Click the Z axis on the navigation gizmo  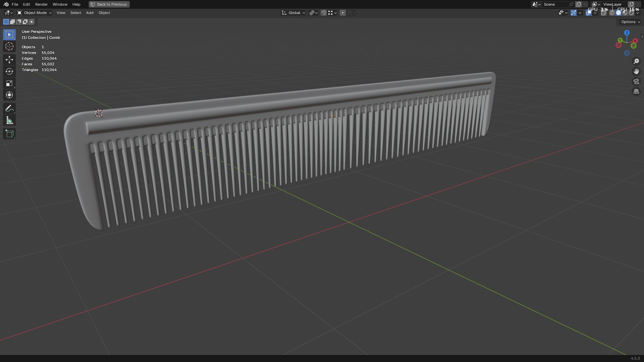tap(627, 33)
